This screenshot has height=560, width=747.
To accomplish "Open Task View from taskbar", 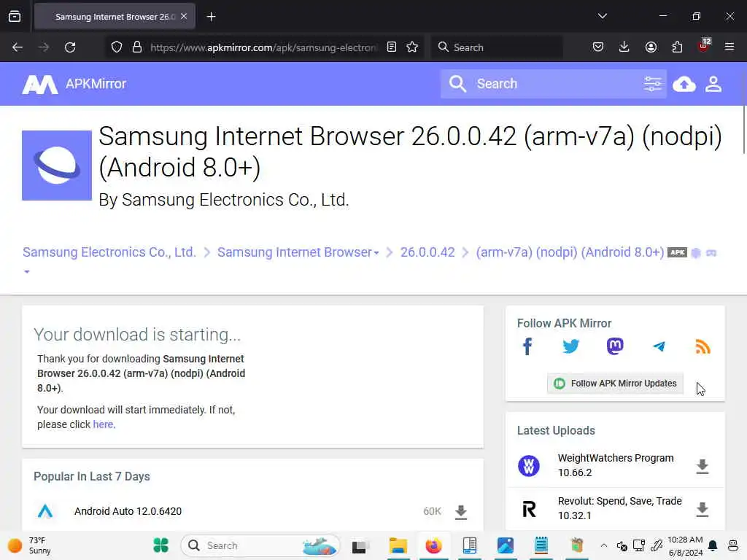I will [360, 545].
